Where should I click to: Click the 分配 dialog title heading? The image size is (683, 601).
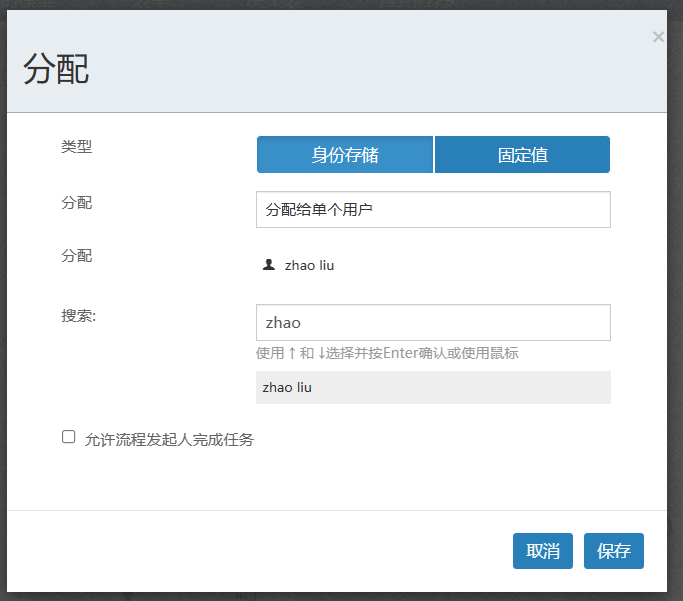56,69
